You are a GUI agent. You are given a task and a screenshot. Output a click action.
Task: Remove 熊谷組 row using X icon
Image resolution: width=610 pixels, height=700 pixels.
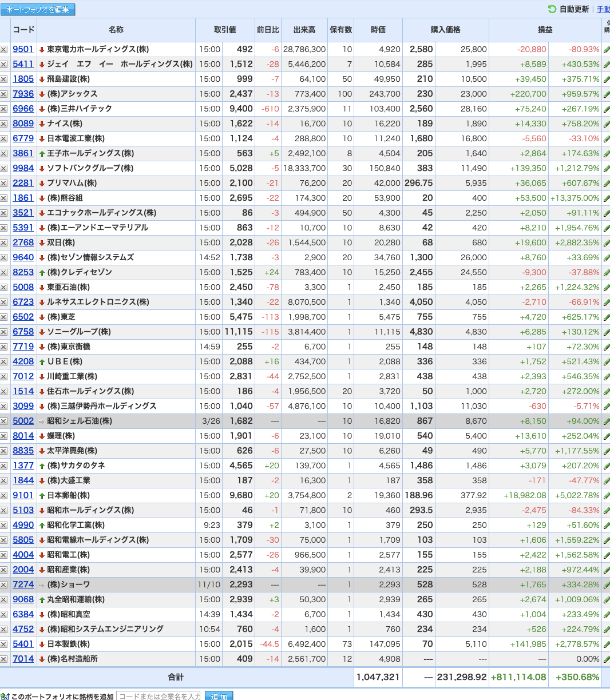click(x=4, y=198)
